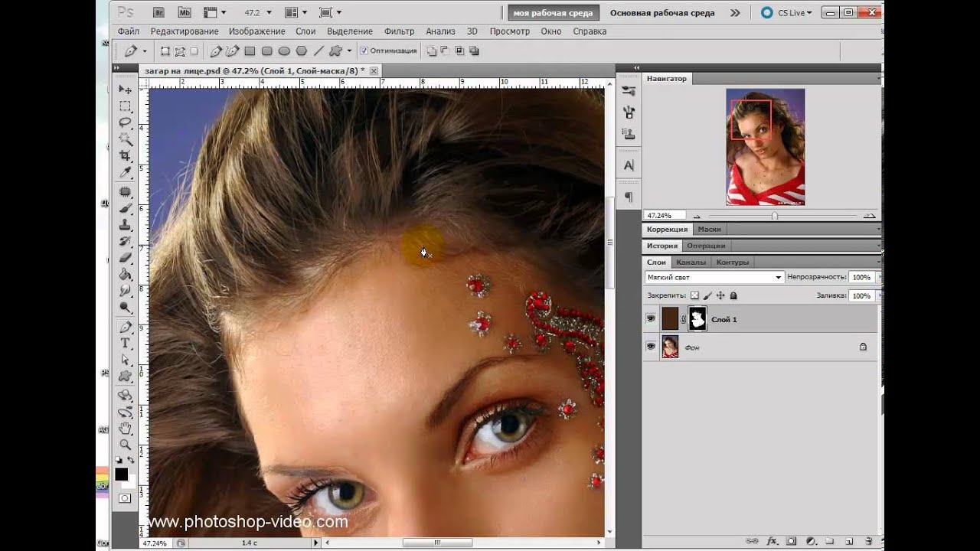The image size is (980, 551).
Task: Toggle lock image pixels brush icon
Action: 707,295
